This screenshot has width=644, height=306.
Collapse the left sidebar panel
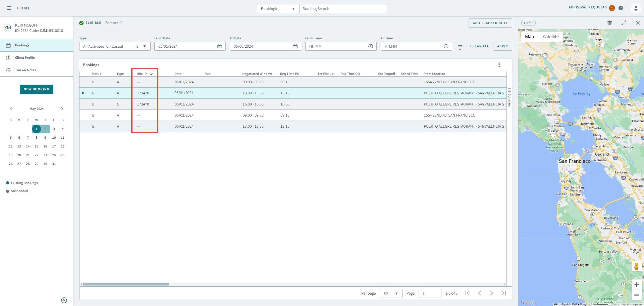tap(64, 300)
